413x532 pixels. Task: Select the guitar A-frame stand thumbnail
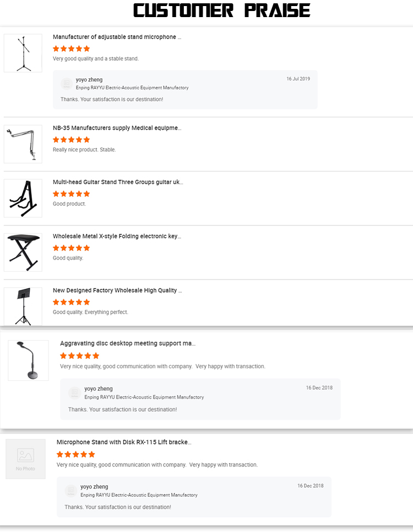pyautogui.click(x=23, y=198)
